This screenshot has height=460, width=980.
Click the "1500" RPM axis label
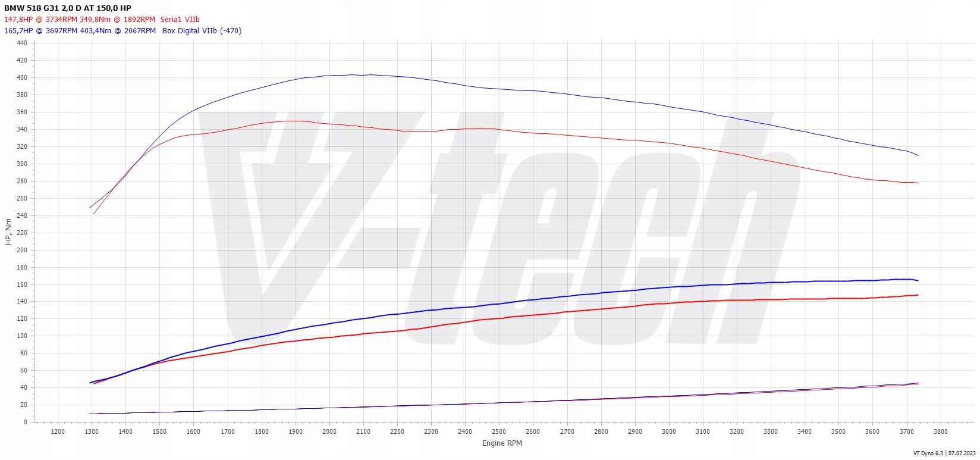[159, 432]
